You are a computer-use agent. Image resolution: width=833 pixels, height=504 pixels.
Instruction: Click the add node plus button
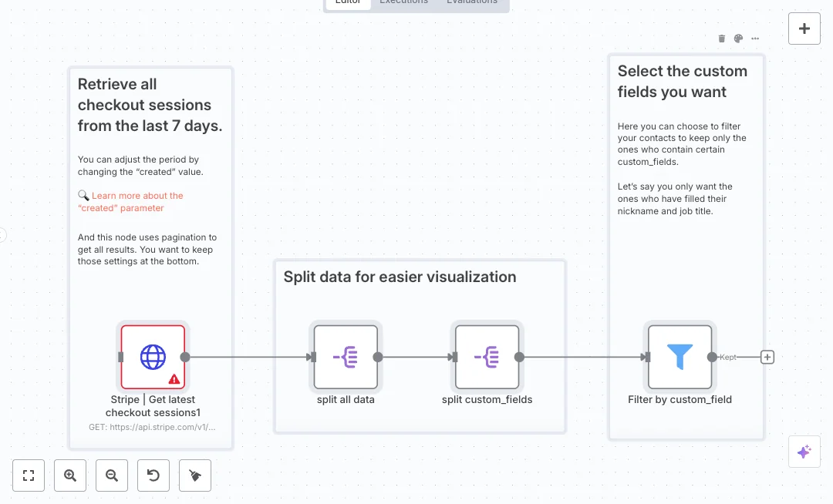coord(804,29)
